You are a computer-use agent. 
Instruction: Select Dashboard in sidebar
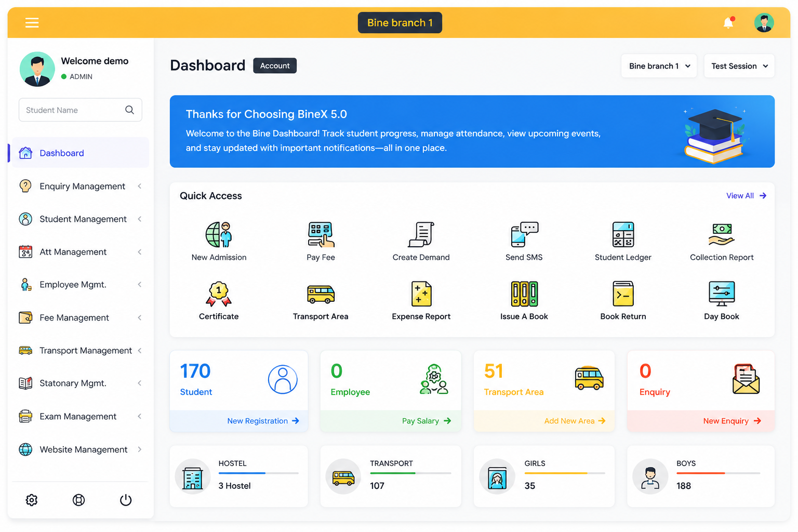pos(79,153)
